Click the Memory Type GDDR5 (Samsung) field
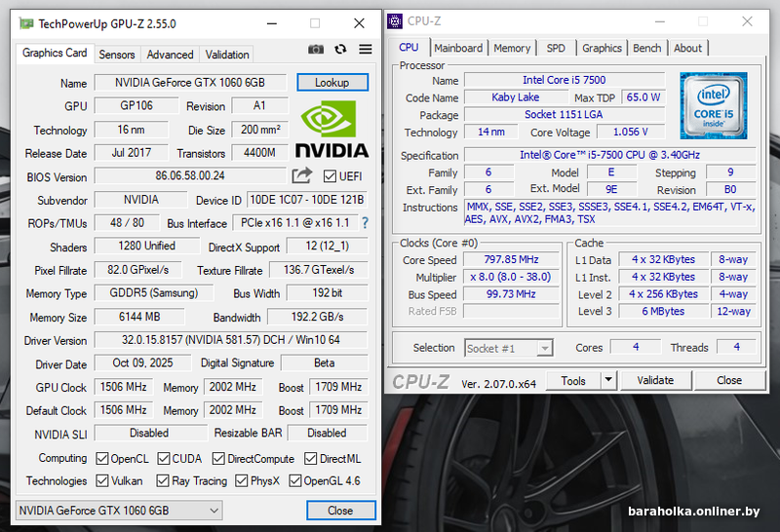Screen dimensions: 780x532 pyautogui.click(x=154, y=293)
